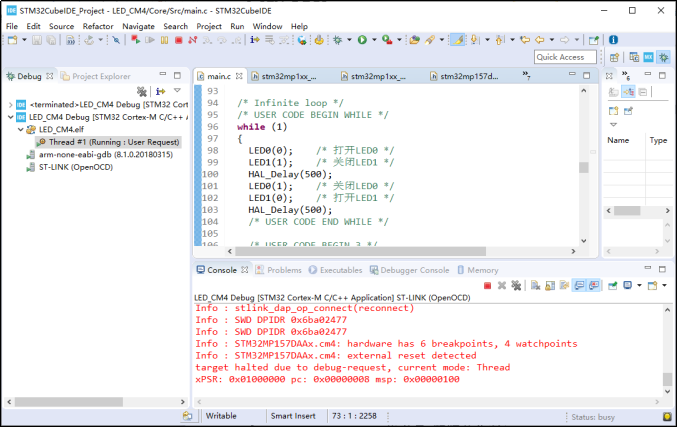Open the Navigate menu
678x428 pixels.
pyautogui.click(x=138, y=26)
